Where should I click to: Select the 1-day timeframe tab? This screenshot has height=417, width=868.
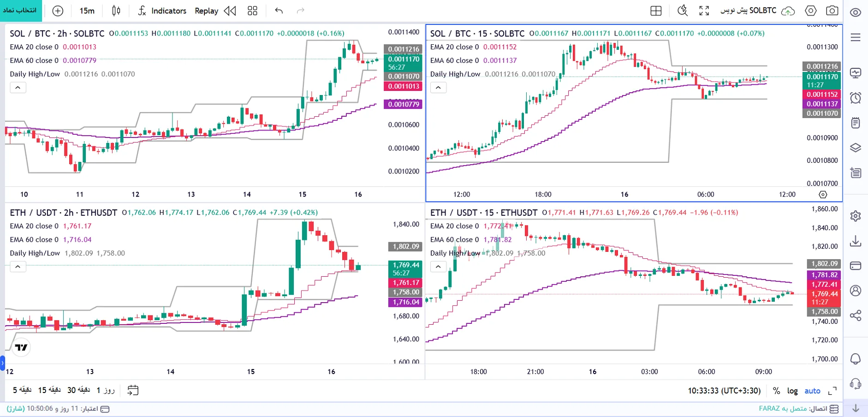pyautogui.click(x=106, y=390)
